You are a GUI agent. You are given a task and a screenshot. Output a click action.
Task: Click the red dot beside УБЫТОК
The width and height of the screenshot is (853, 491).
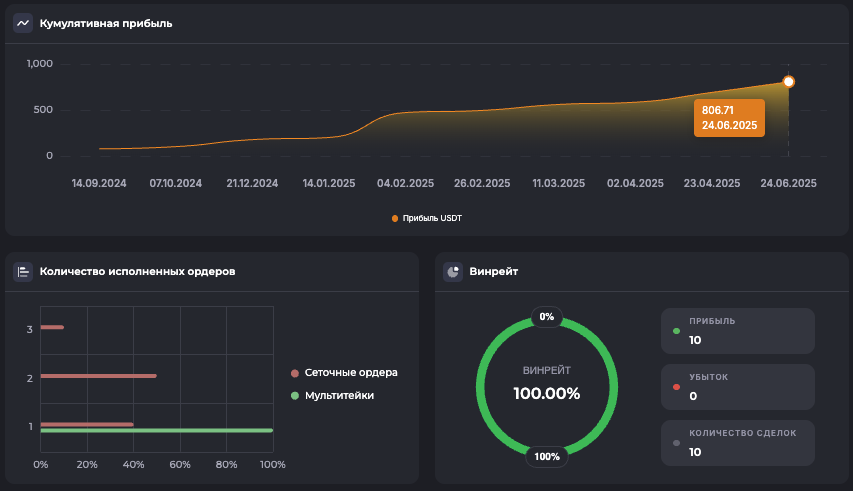point(677,387)
